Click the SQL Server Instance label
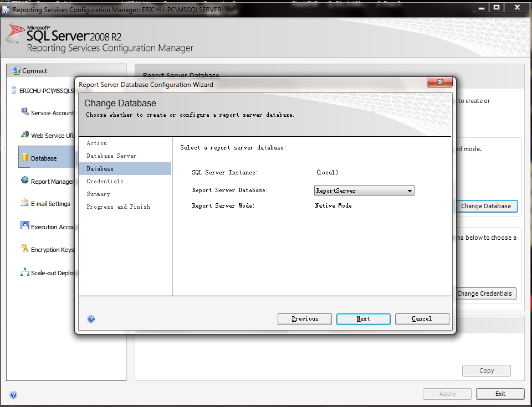The height and width of the screenshot is (407, 532). 225,172
